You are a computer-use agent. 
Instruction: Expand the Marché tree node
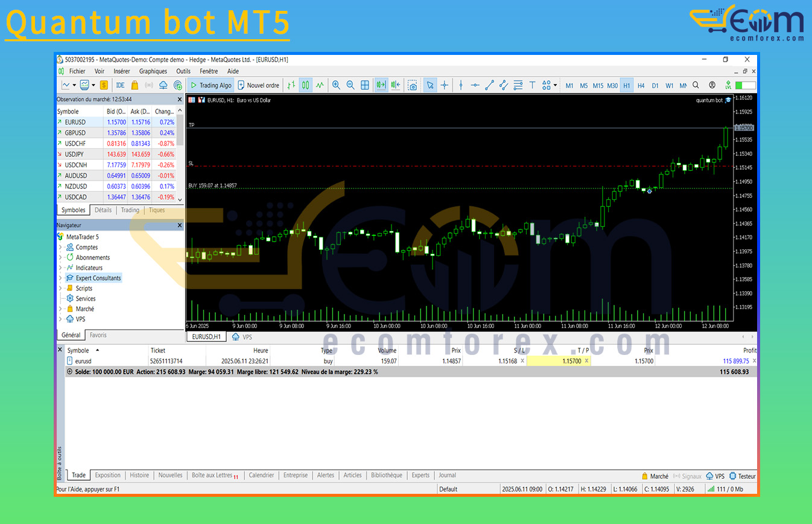(x=60, y=309)
